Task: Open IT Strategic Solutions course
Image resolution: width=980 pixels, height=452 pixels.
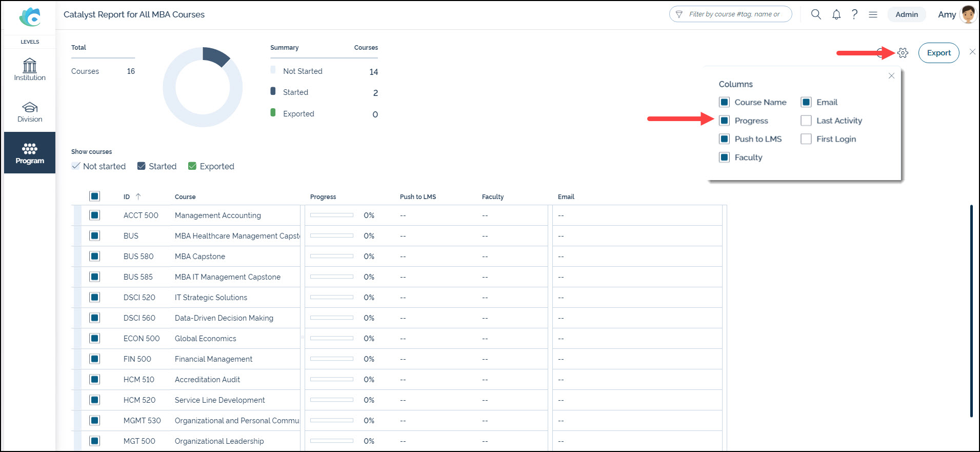Action: (211, 298)
